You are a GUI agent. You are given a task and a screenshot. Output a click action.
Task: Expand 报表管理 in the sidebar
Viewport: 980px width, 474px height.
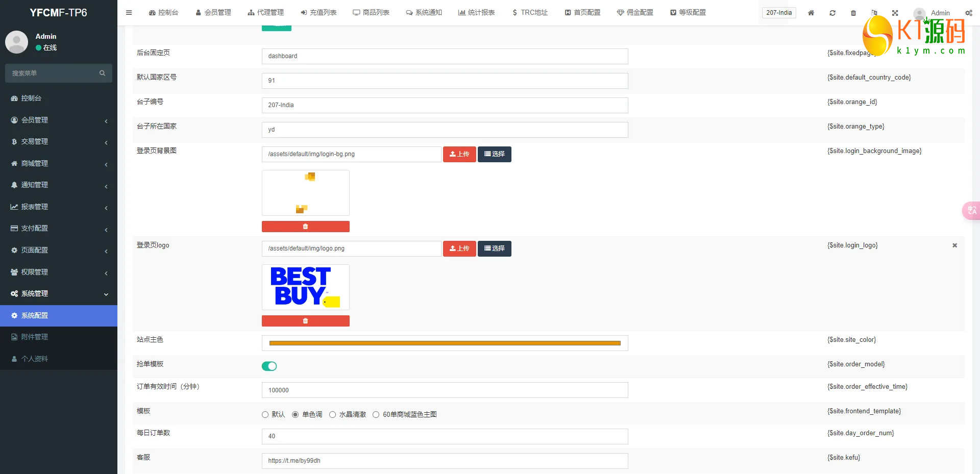click(59, 207)
